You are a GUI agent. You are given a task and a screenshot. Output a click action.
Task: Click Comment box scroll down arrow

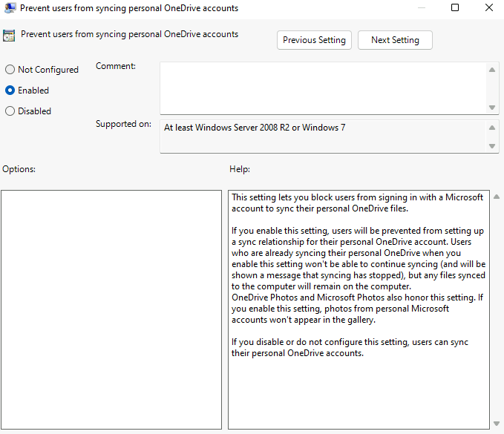492,108
